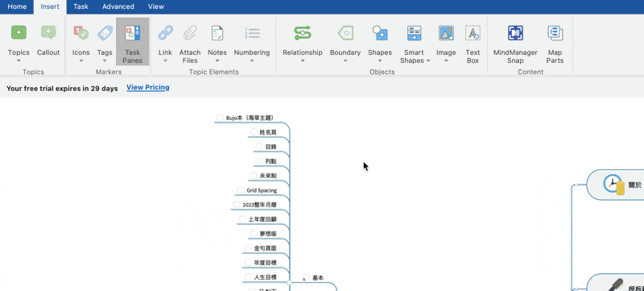Expand the dropdown arrow under Image
644x291 pixels.
tap(446, 60)
